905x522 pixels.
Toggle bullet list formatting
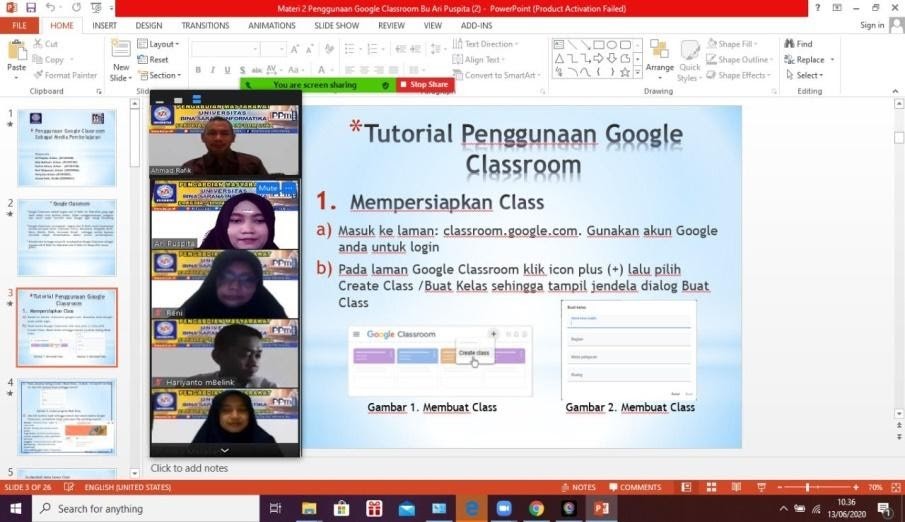point(349,49)
